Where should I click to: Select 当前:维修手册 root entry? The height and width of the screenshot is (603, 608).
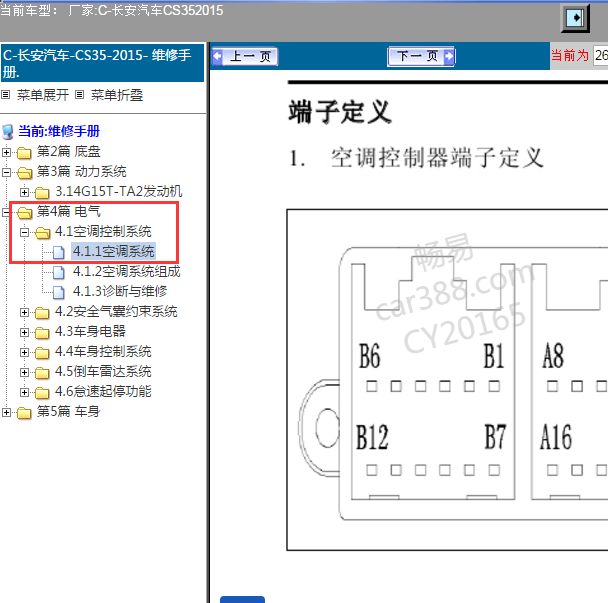pos(59,131)
